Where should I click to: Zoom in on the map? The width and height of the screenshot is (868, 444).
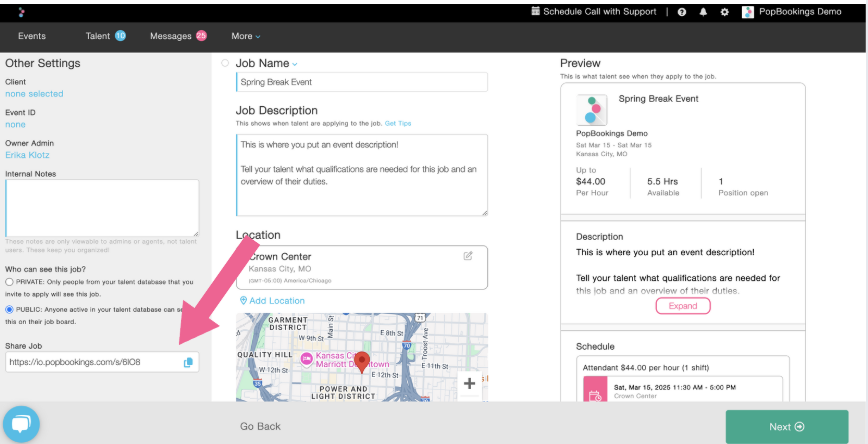point(469,384)
